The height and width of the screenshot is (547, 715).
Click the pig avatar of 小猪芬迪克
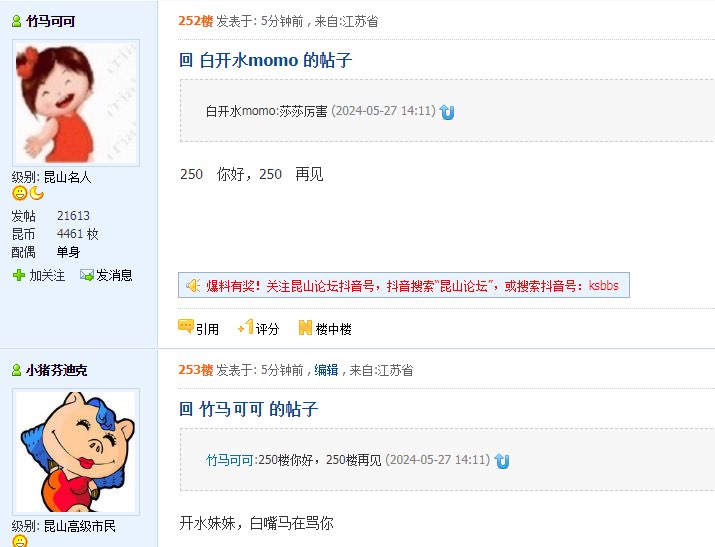(76, 452)
